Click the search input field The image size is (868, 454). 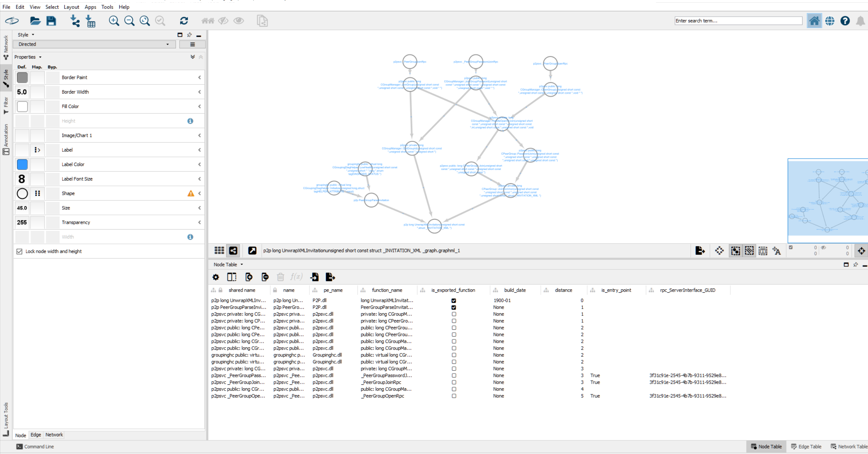(x=738, y=21)
